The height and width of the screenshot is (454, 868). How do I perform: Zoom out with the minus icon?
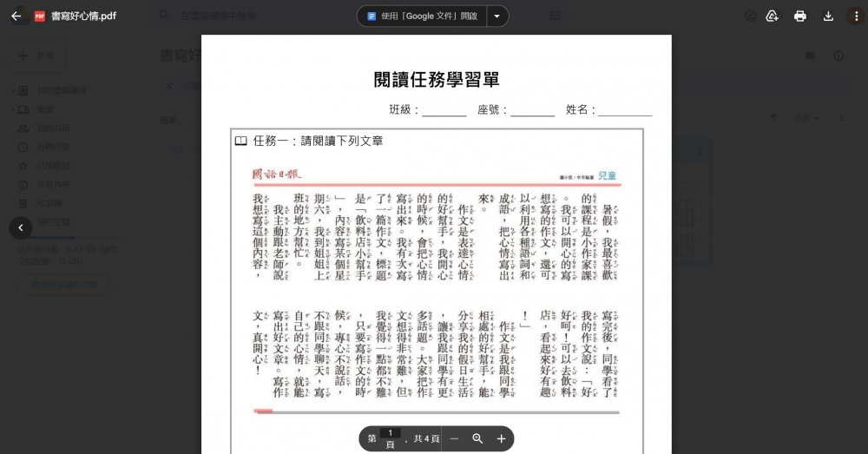[454, 439]
